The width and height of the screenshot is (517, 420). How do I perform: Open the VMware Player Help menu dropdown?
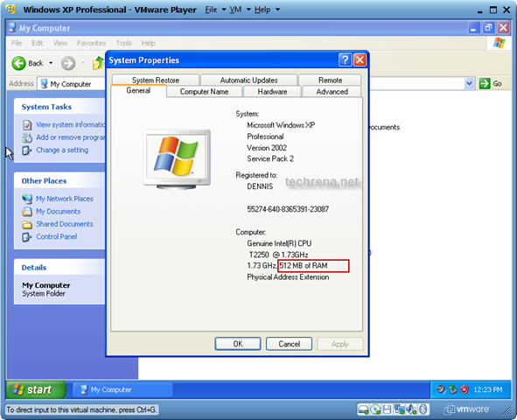pyautogui.click(x=267, y=10)
